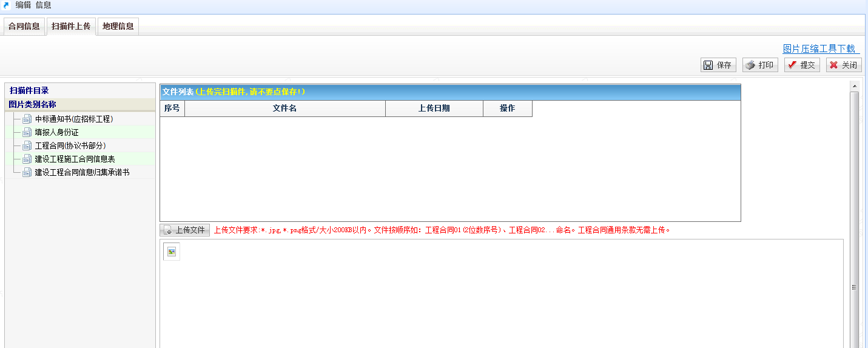Image resolution: width=868 pixels, height=348 pixels.
Task: Click the document icon beside 填报人身份证
Action: pos(27,132)
